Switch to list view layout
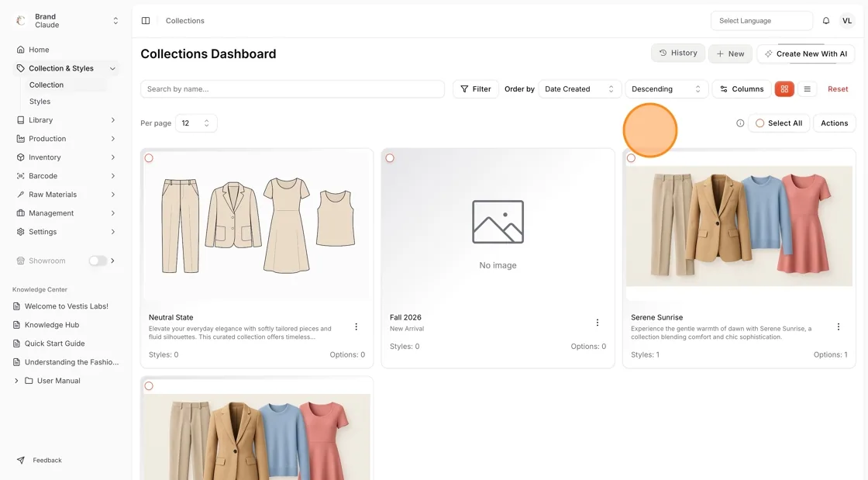The width and height of the screenshot is (868, 480). coord(807,89)
